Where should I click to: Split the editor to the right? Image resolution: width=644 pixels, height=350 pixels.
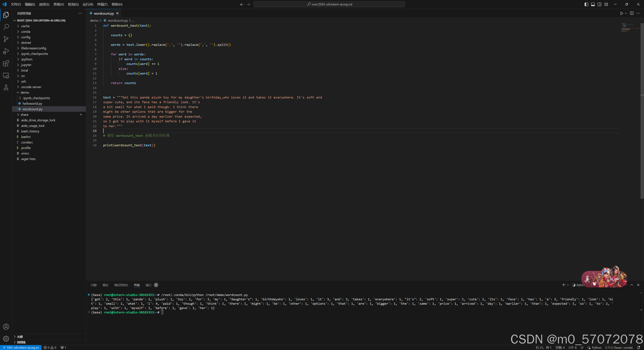(x=632, y=13)
